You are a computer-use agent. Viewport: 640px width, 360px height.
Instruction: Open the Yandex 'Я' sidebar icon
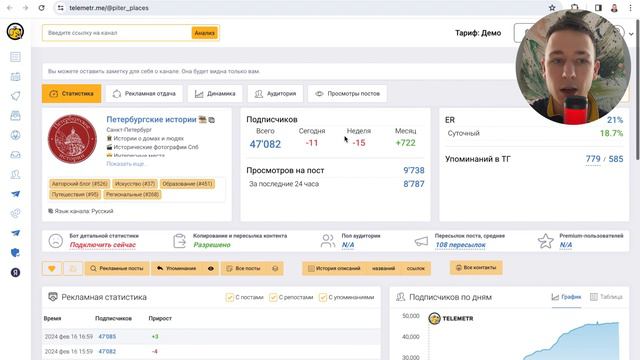[x=16, y=272]
